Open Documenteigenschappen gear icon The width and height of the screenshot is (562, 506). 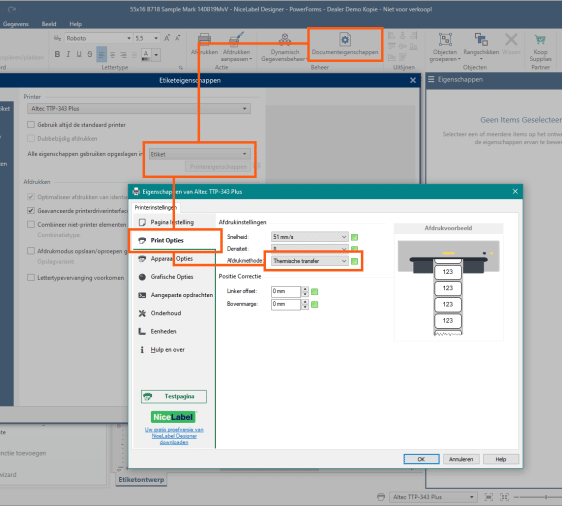click(345, 39)
